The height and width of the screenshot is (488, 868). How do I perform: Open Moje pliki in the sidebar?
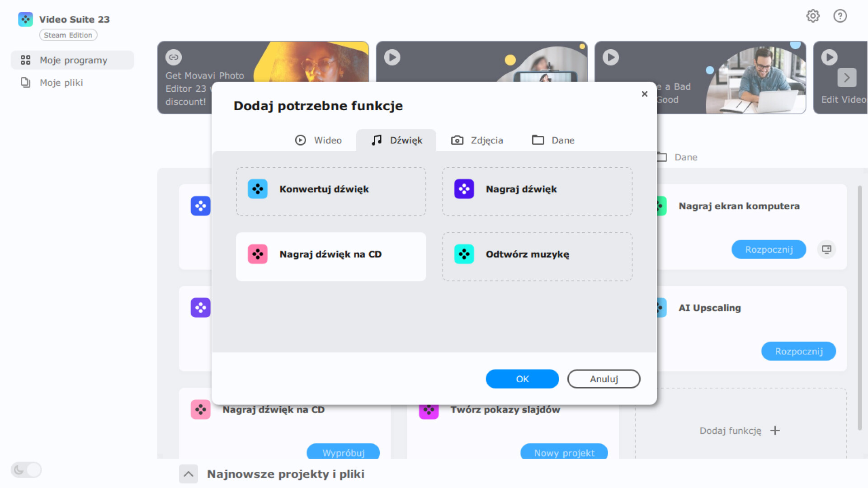tap(61, 83)
